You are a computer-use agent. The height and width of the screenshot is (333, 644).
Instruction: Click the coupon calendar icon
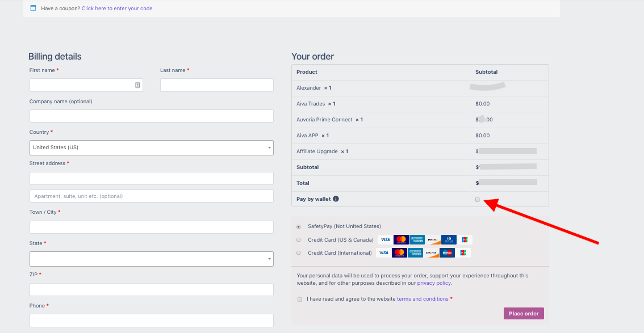(x=34, y=8)
